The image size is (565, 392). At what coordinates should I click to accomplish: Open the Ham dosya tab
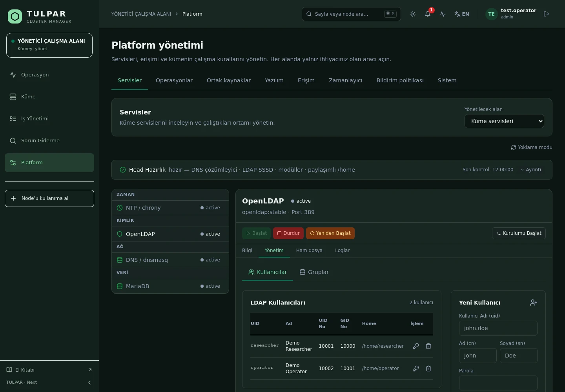tap(309, 250)
